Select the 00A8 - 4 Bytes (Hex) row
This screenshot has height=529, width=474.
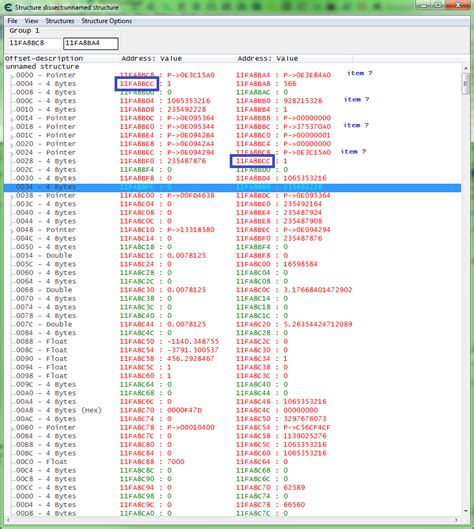(x=232, y=410)
